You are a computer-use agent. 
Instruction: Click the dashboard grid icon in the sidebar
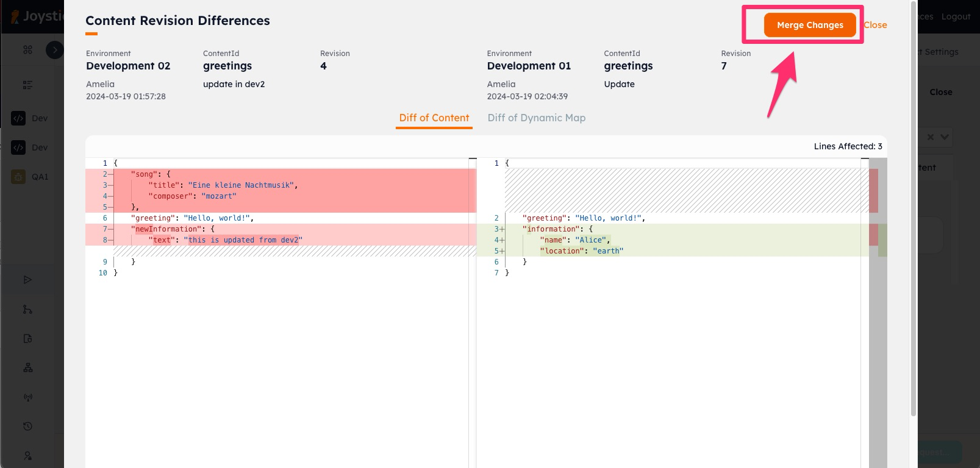tap(27, 50)
